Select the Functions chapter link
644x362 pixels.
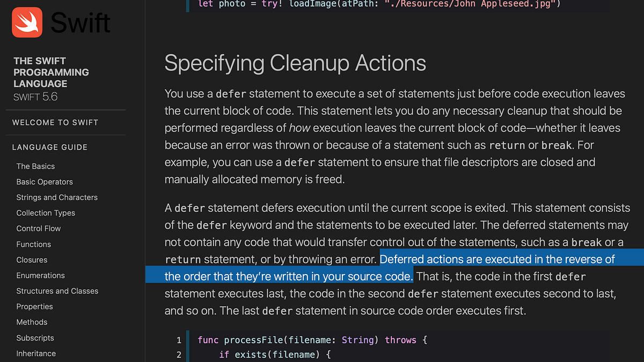34,244
